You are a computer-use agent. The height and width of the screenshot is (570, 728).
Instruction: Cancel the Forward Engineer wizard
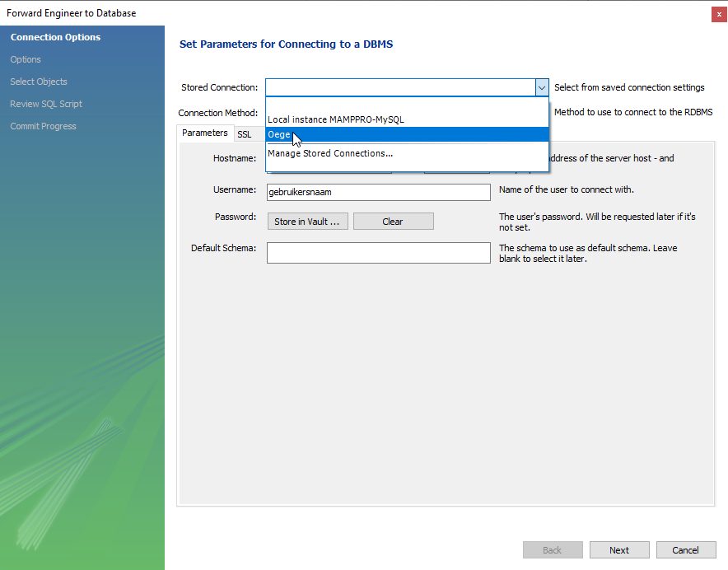[x=686, y=549]
